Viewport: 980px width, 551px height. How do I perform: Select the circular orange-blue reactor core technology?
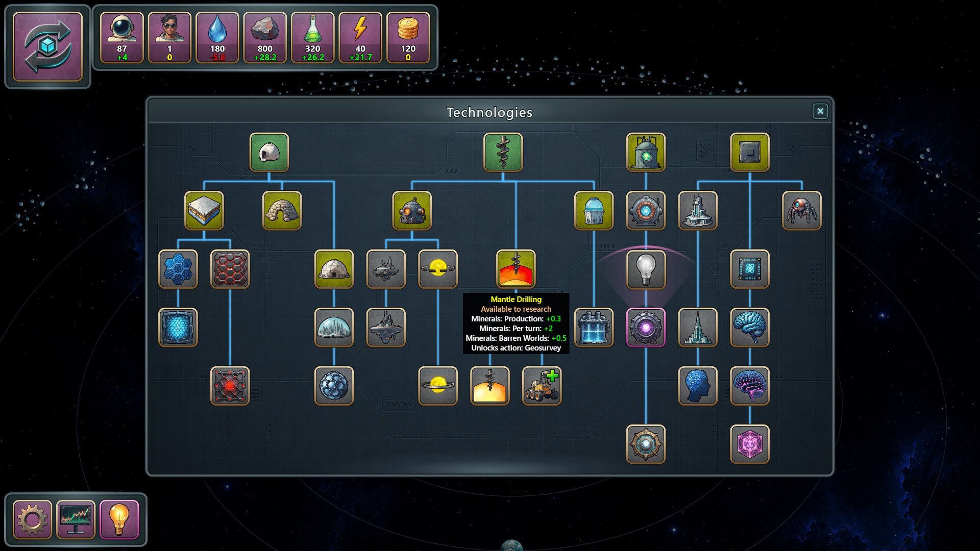(x=646, y=211)
